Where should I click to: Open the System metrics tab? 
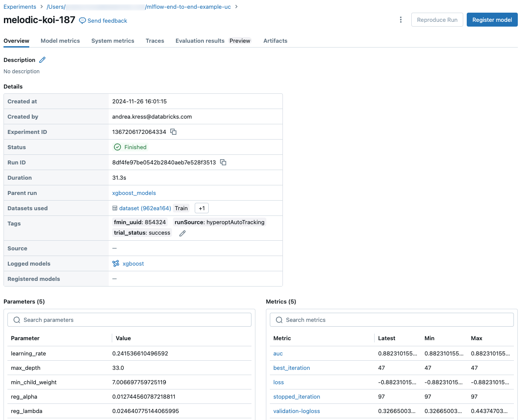click(x=113, y=41)
